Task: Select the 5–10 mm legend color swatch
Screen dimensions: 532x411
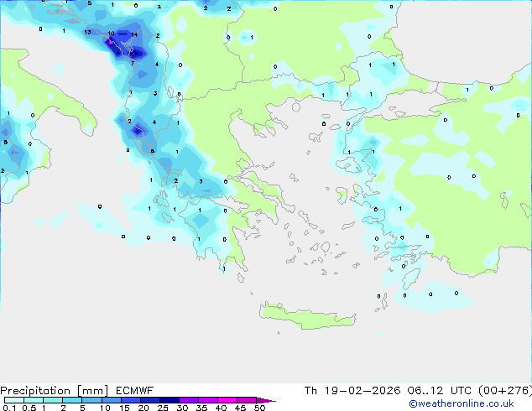Action: point(92,400)
